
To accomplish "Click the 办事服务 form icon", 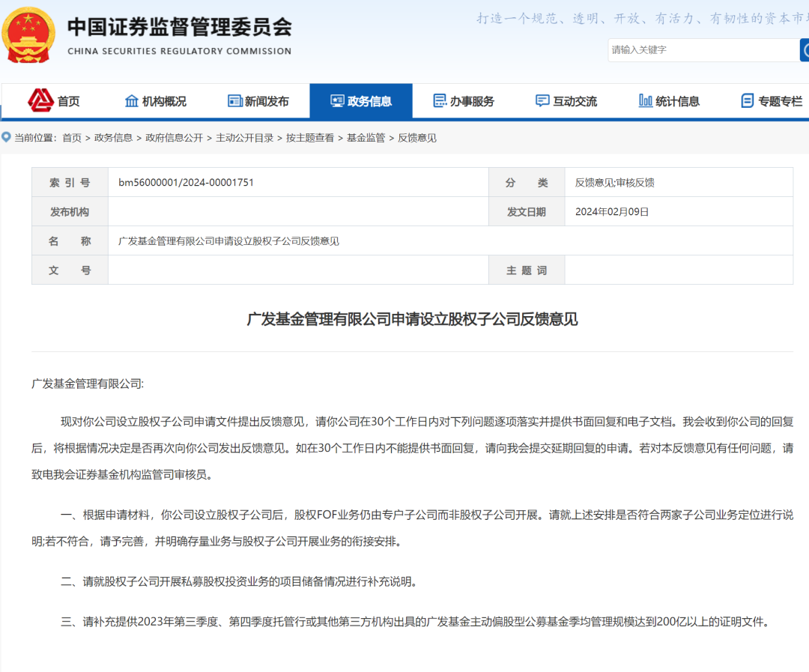I will tap(440, 100).
